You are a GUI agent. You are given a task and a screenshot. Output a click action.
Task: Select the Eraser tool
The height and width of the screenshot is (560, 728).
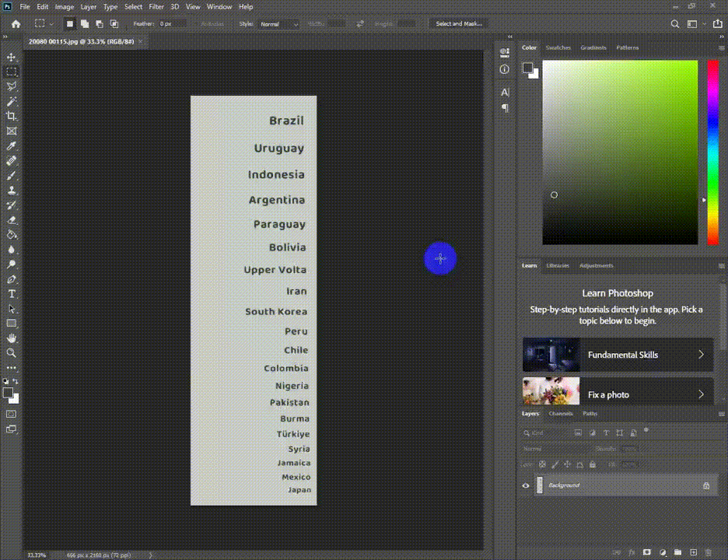(11, 219)
